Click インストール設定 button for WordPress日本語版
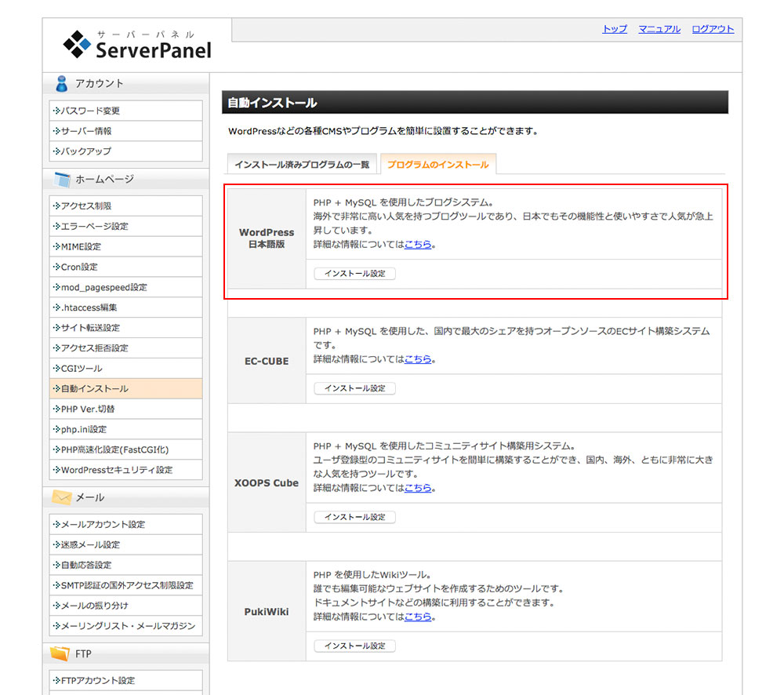The height and width of the screenshot is (695, 784). pyautogui.click(x=354, y=274)
